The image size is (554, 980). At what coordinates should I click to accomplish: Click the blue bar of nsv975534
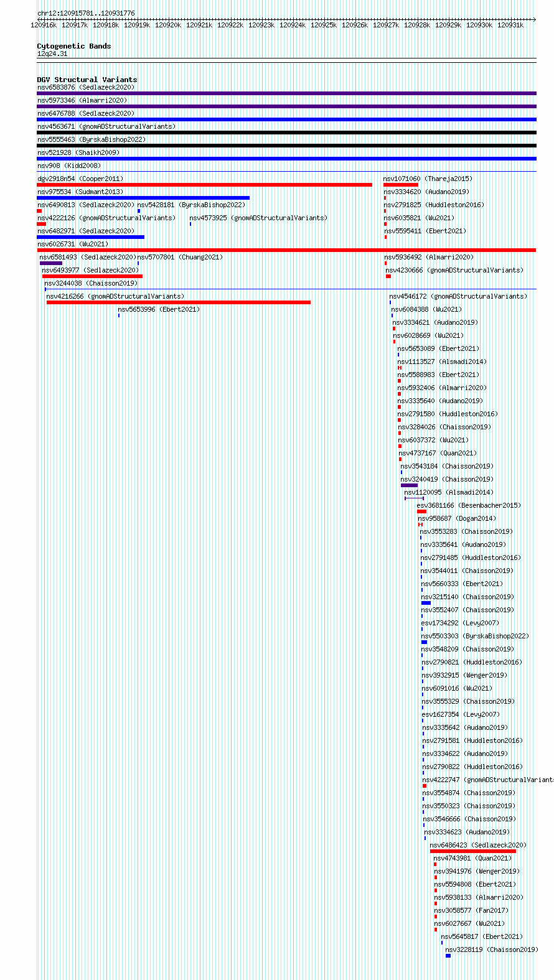(x=143, y=198)
